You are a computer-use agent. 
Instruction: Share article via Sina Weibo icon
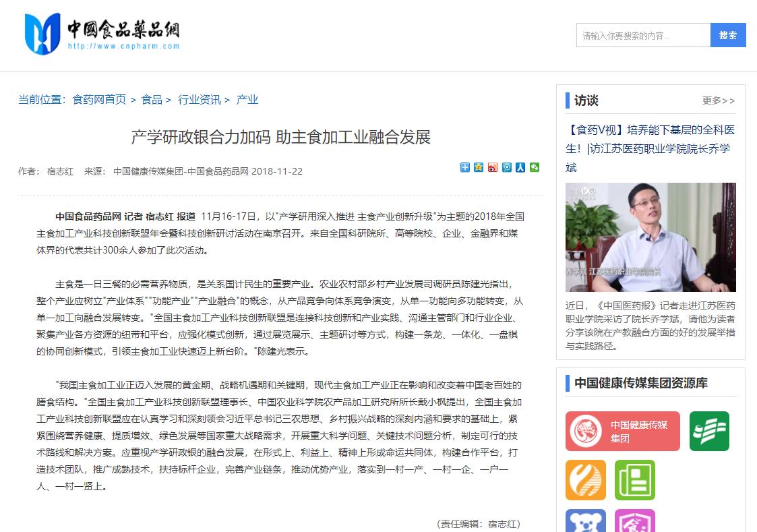tap(493, 167)
